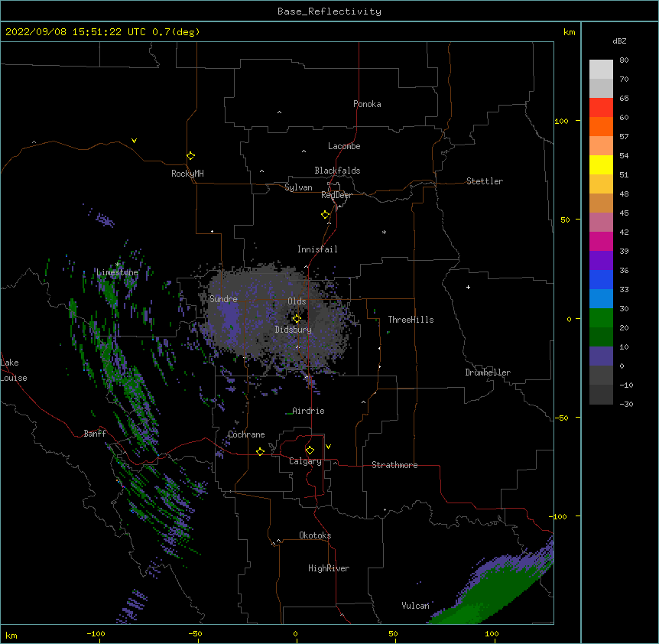Click the km unit label at bottom left
The width and height of the screenshot is (659, 644).
pyautogui.click(x=11, y=636)
